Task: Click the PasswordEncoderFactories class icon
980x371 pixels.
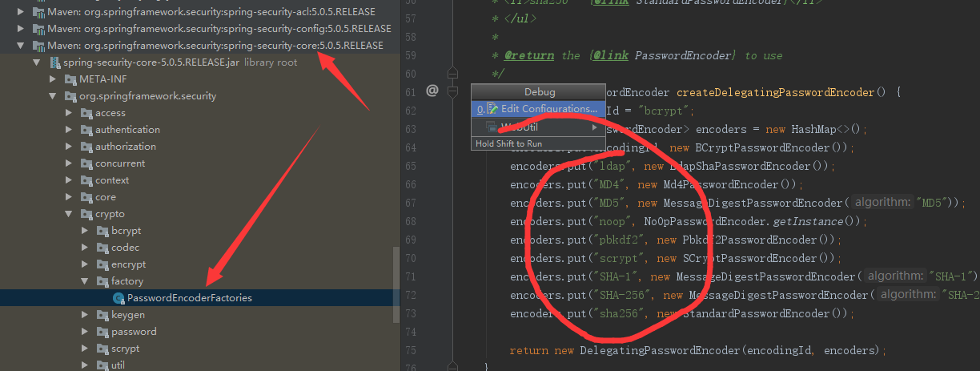Action: click(x=118, y=298)
